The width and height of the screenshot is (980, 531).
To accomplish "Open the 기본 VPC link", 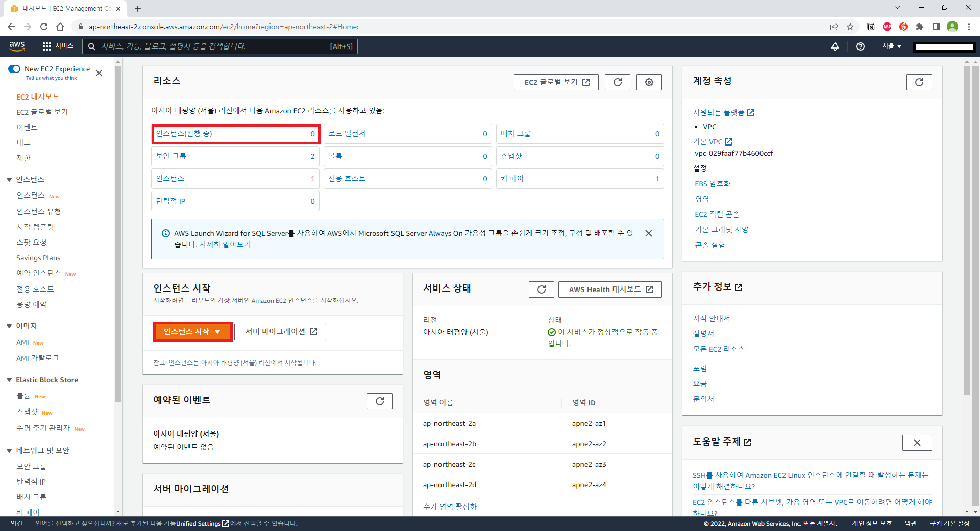I will coord(713,142).
